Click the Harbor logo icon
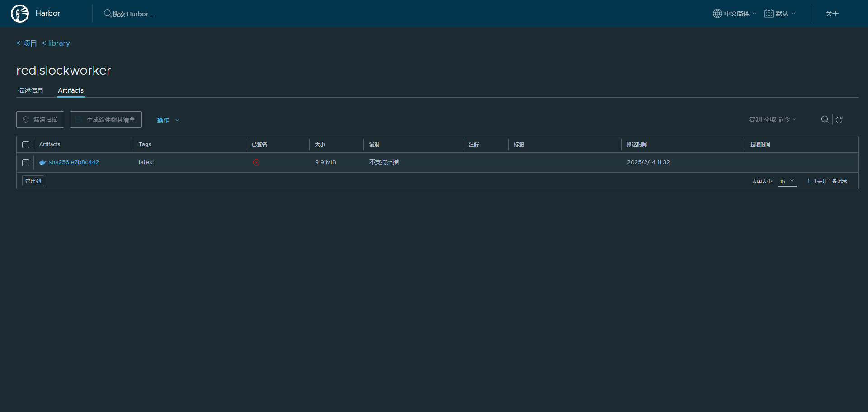Image resolution: width=868 pixels, height=412 pixels. (x=20, y=14)
